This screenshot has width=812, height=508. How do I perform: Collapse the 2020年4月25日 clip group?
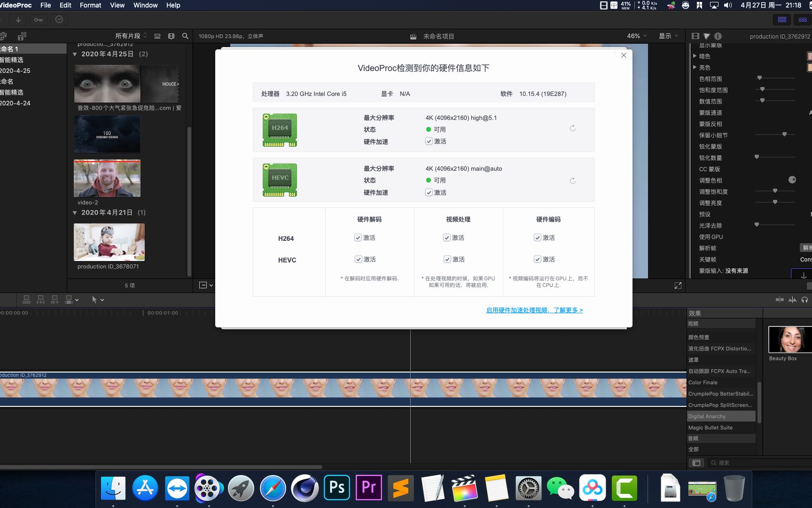74,54
